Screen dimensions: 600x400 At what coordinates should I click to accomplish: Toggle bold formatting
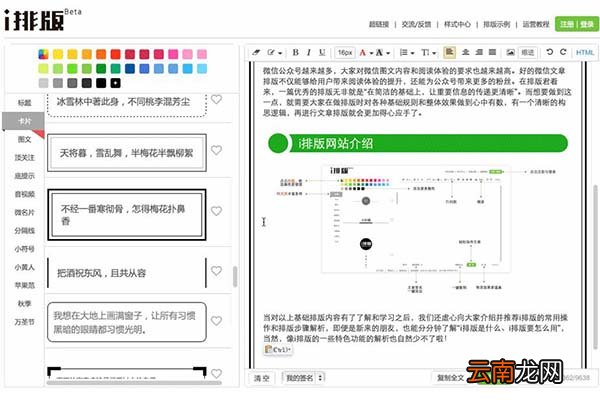point(295,52)
